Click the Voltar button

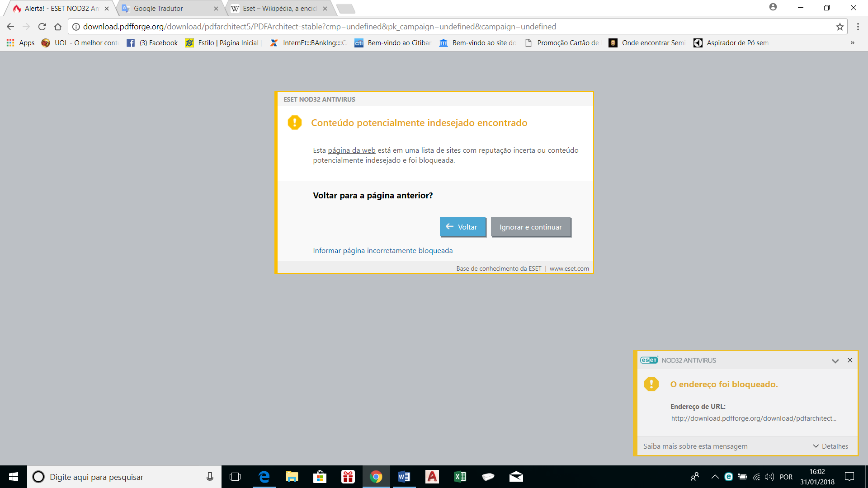(463, 227)
